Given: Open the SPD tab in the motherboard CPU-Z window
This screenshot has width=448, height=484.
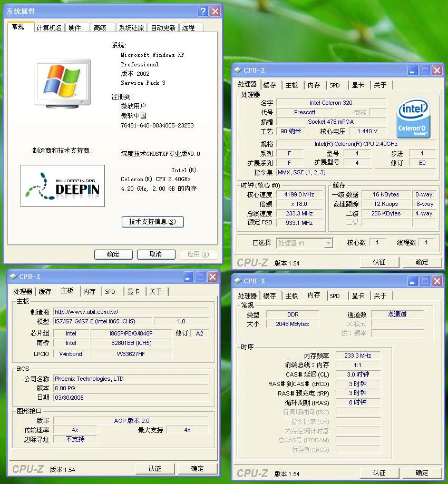Looking at the screenshot, I should click(x=110, y=291).
